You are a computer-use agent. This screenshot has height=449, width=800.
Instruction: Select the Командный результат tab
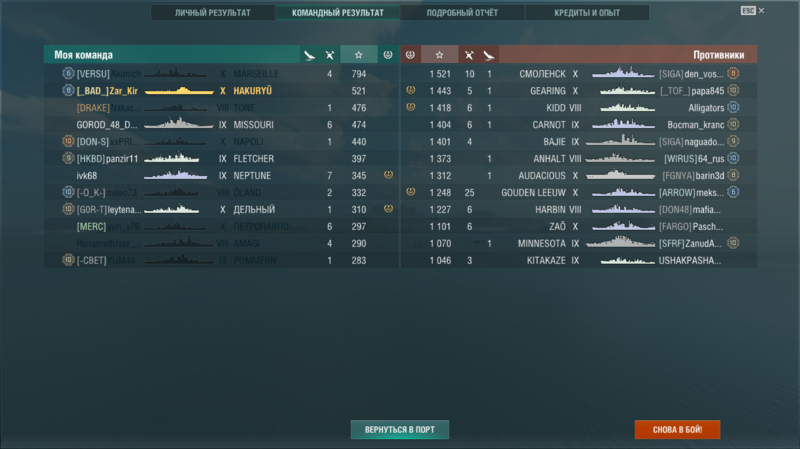pyautogui.click(x=338, y=13)
